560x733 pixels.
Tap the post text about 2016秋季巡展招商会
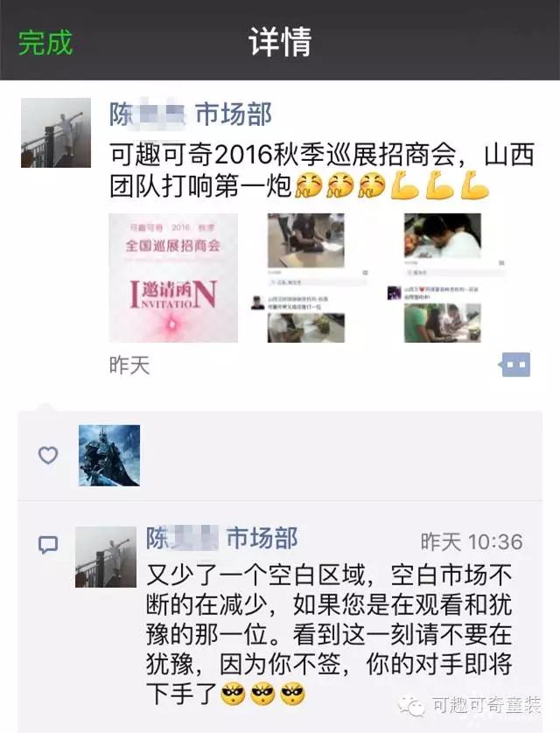pyautogui.click(x=322, y=171)
